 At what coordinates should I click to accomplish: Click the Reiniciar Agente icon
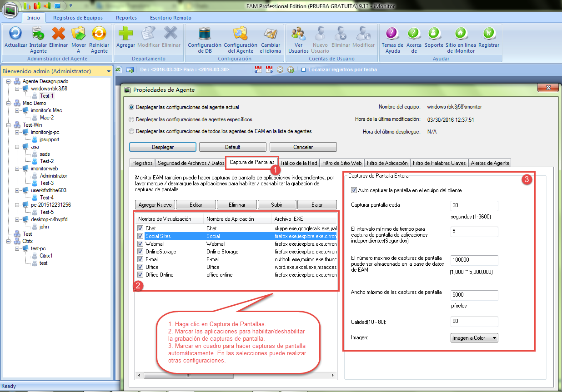coord(99,34)
